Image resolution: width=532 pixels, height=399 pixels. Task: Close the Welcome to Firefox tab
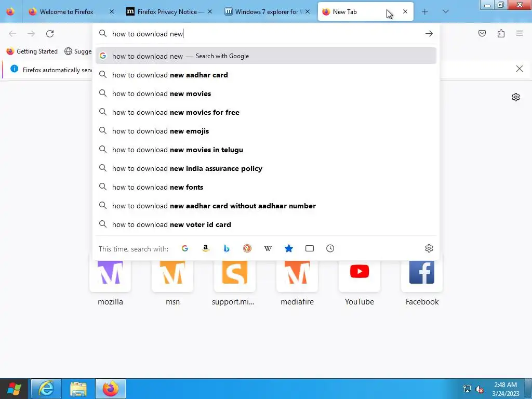[x=112, y=11]
